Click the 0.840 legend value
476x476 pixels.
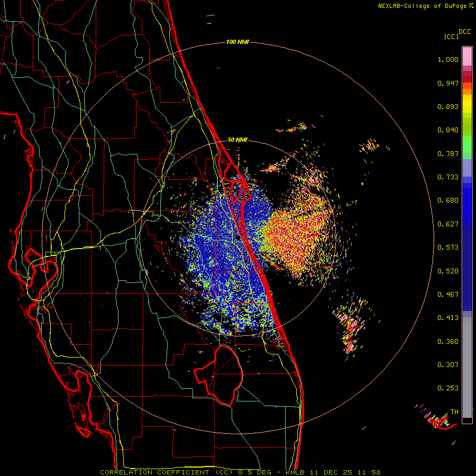pos(448,130)
